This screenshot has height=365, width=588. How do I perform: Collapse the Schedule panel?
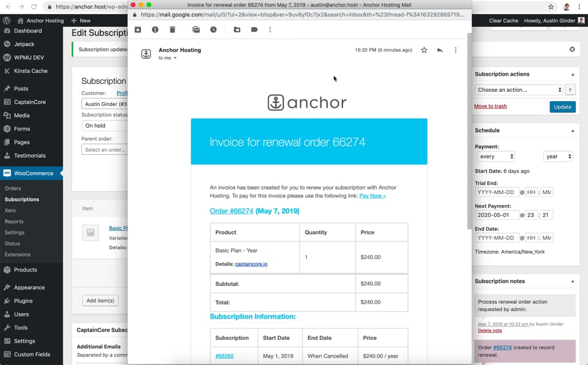(x=573, y=130)
